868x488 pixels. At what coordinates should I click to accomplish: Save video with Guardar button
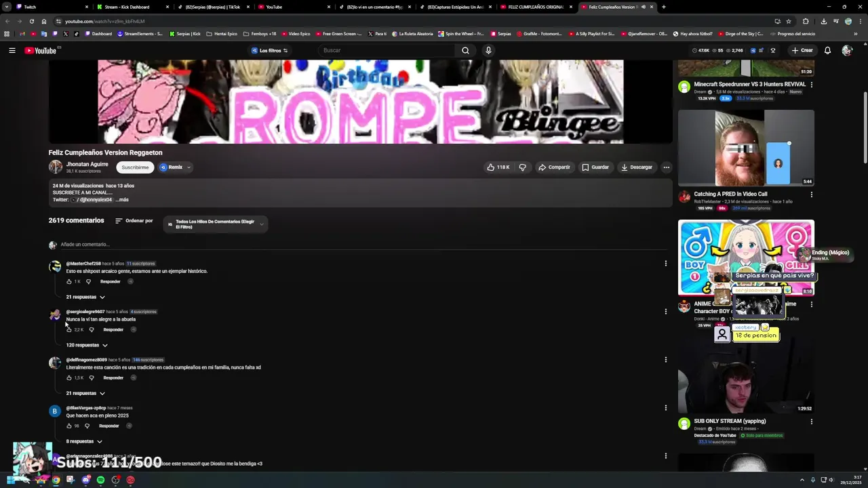595,167
